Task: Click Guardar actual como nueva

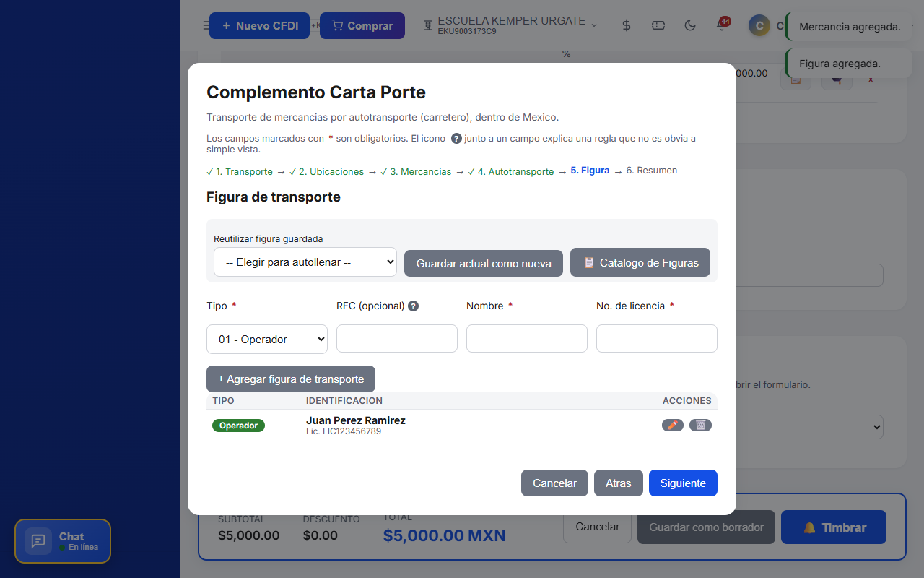Action: click(484, 264)
